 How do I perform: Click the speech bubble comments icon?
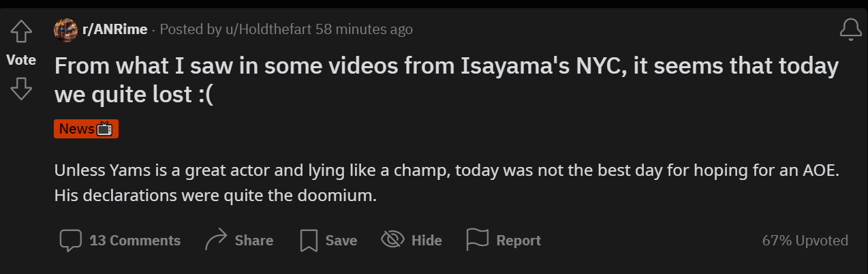click(71, 240)
